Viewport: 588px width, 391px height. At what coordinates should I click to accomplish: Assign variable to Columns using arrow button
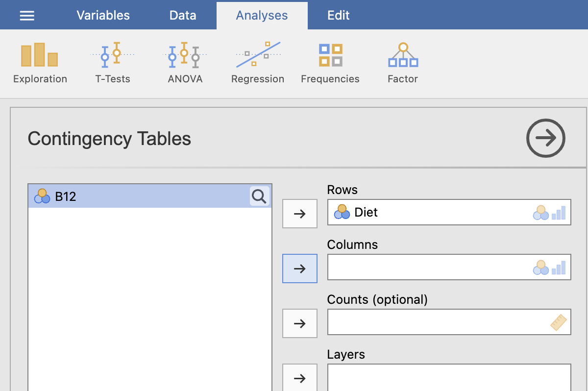pyautogui.click(x=299, y=269)
